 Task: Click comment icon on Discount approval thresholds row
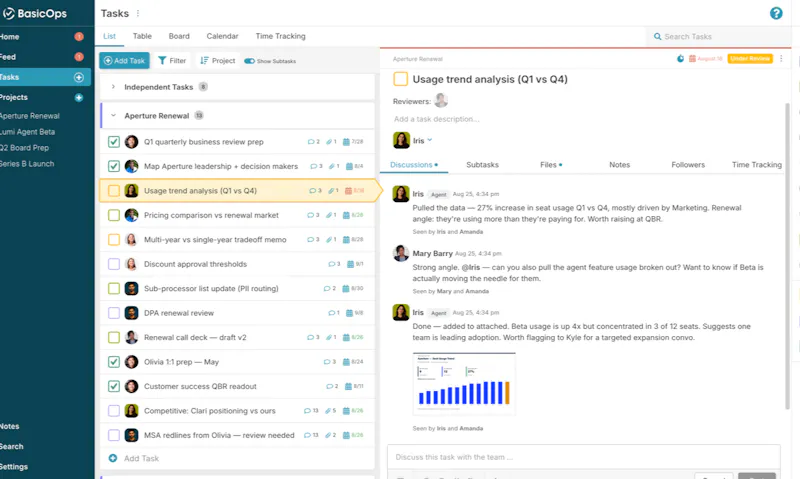332,264
